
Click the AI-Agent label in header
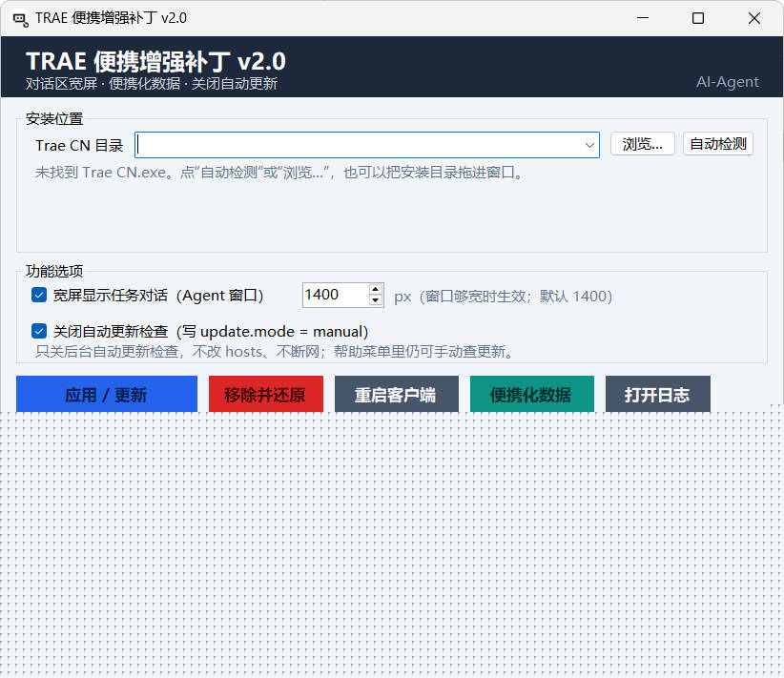728,81
